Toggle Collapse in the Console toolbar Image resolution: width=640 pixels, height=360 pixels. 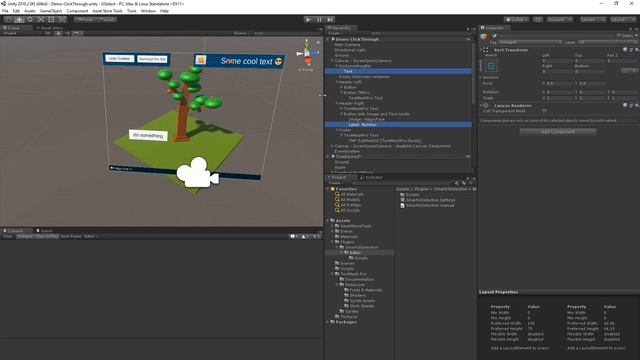point(24,236)
